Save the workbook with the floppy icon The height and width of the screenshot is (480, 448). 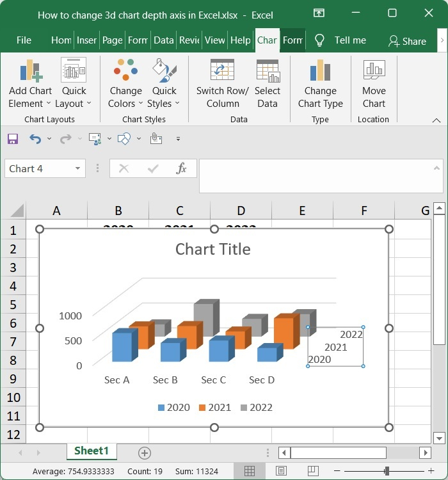tap(13, 139)
